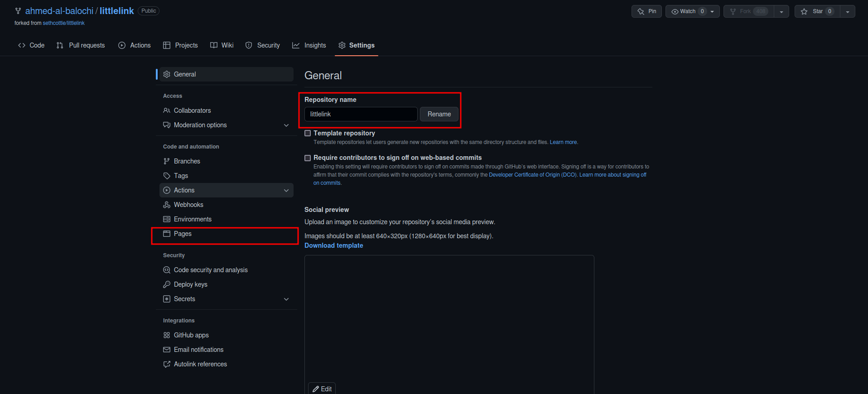Open the Pull requests tab
This screenshot has width=868, height=394.
(x=81, y=45)
